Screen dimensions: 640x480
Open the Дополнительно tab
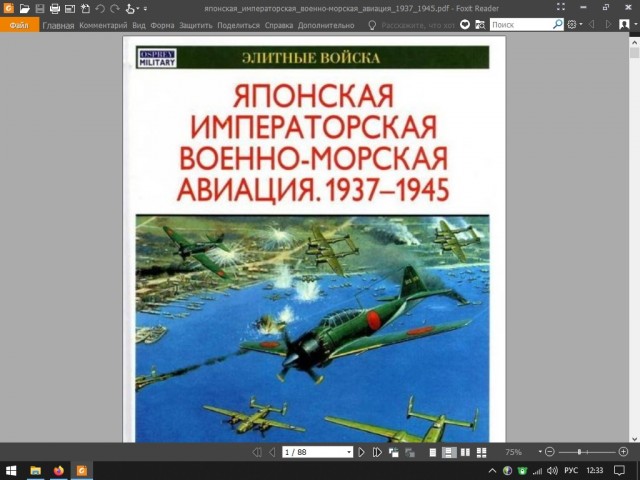pyautogui.click(x=326, y=25)
